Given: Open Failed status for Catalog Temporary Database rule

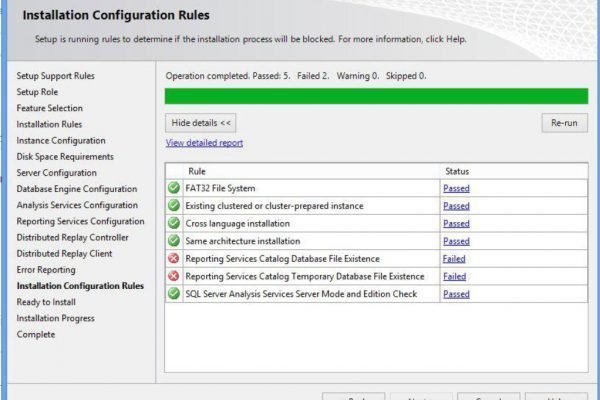Looking at the screenshot, I should point(454,276).
